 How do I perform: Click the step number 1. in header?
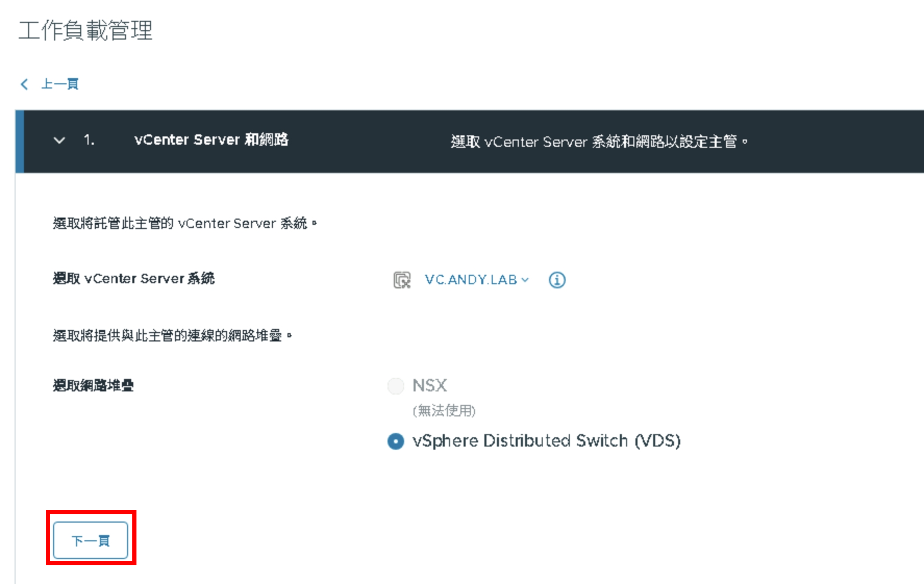tap(89, 140)
